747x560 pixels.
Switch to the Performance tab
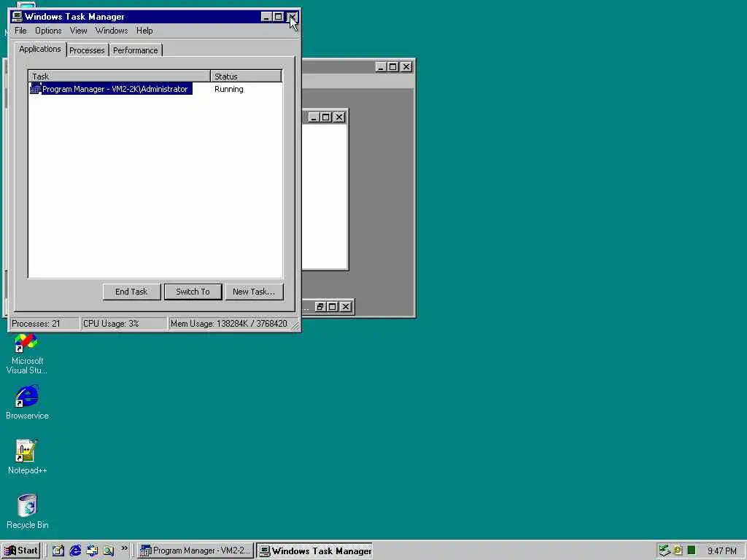click(135, 50)
